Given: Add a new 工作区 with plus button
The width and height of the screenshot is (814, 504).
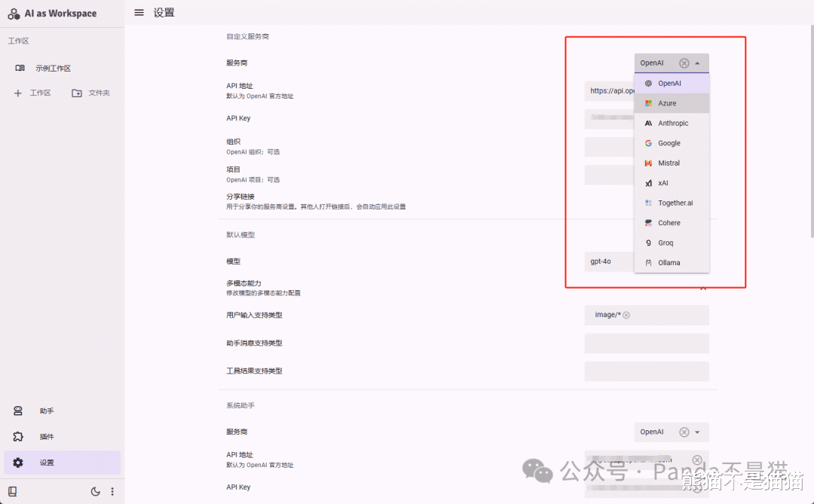Looking at the screenshot, I should (32, 93).
